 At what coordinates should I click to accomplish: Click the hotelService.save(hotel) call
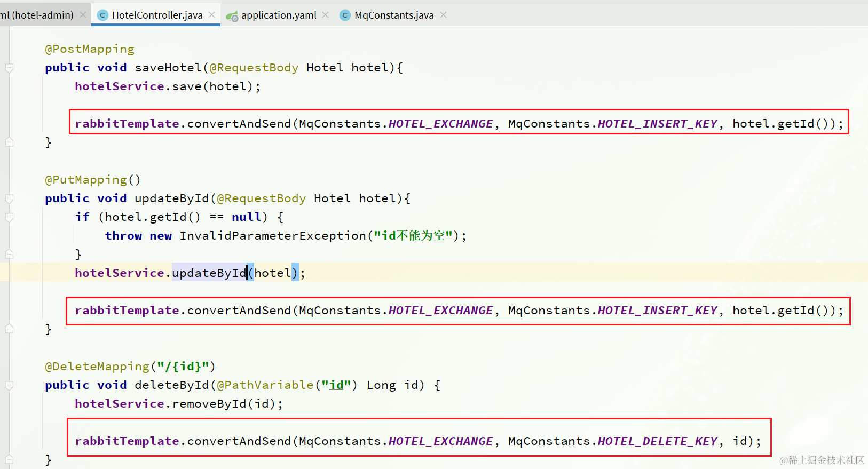tap(168, 86)
